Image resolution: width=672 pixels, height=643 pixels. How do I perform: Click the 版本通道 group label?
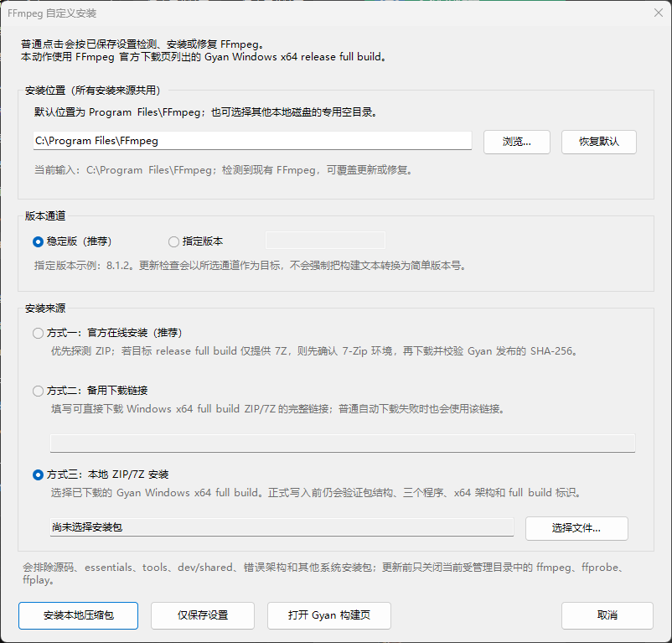coord(45,216)
